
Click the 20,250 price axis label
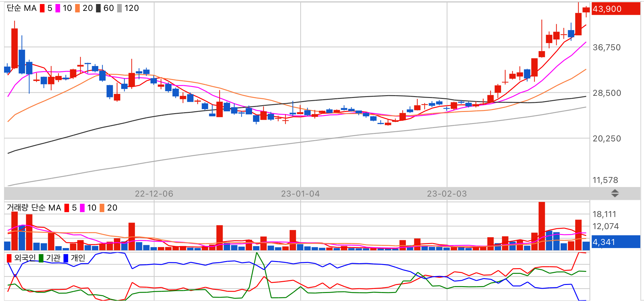point(606,139)
